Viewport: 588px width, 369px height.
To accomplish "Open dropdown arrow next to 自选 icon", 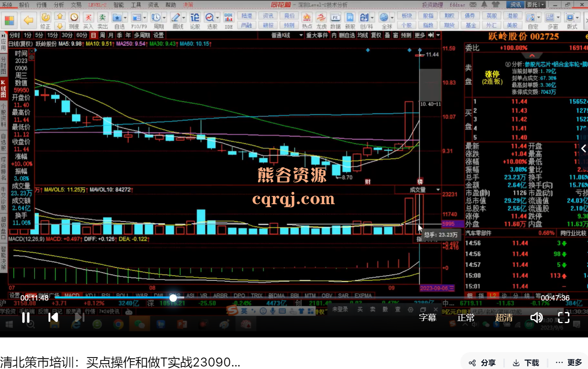I will coord(125,18).
